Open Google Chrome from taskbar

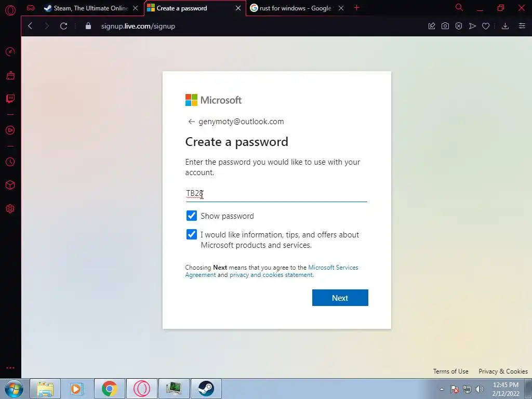[x=109, y=389]
